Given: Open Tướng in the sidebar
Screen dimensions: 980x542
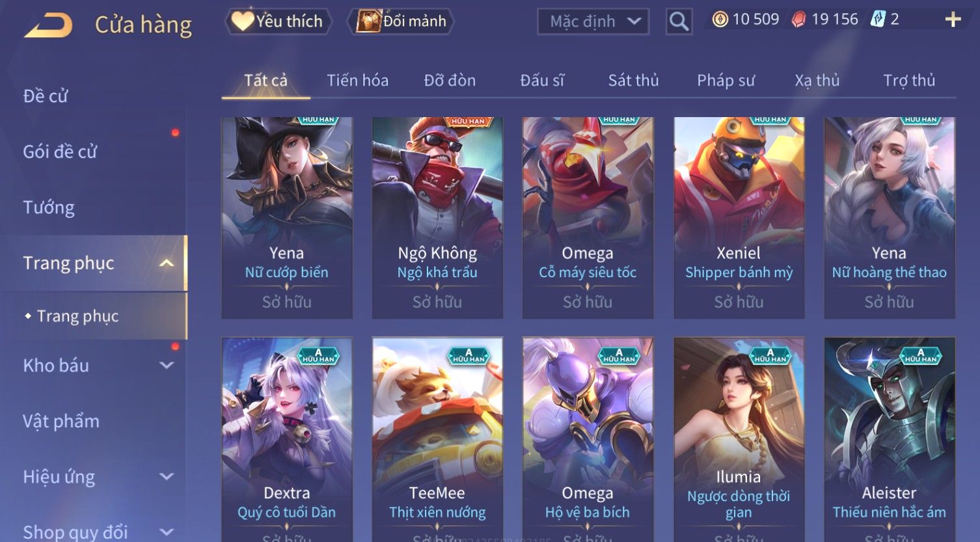Looking at the screenshot, I should 49,208.
